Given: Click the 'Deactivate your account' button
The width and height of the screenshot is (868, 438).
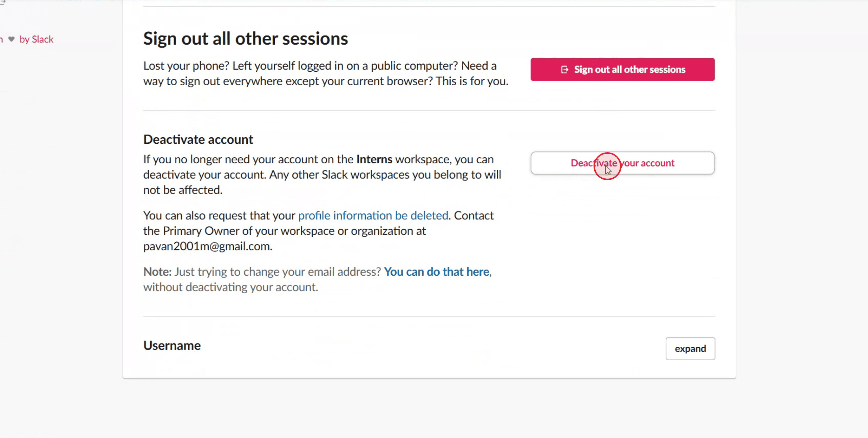Looking at the screenshot, I should (622, 163).
